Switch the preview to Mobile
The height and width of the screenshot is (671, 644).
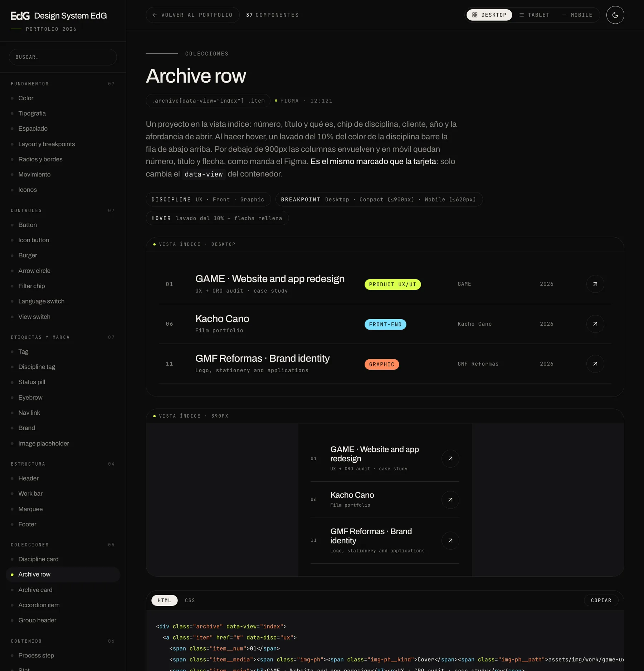(577, 15)
